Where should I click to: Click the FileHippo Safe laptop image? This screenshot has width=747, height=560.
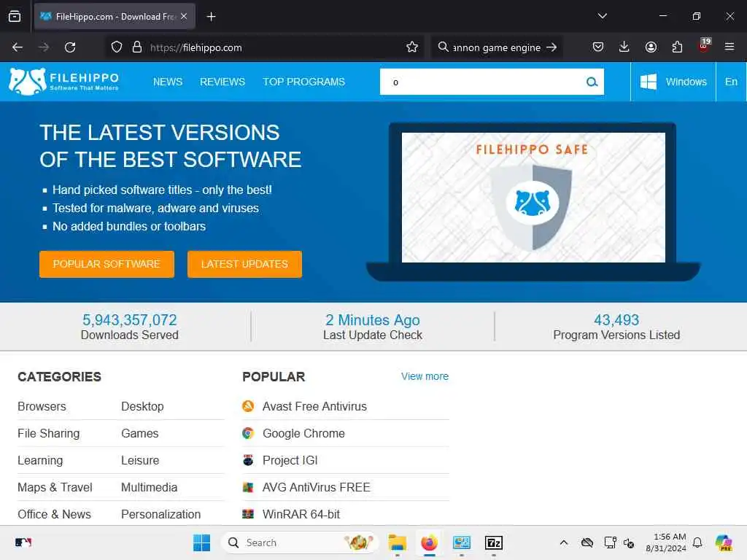click(x=533, y=203)
